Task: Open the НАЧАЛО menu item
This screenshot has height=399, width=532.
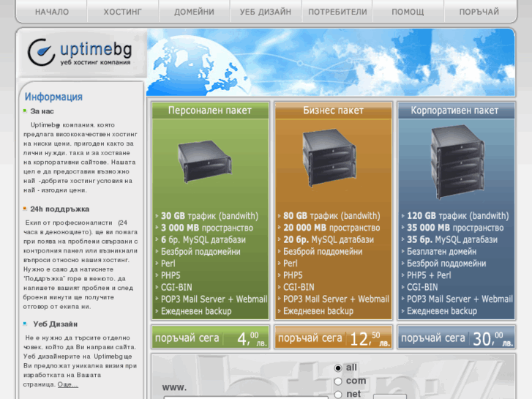Action: click(x=52, y=12)
